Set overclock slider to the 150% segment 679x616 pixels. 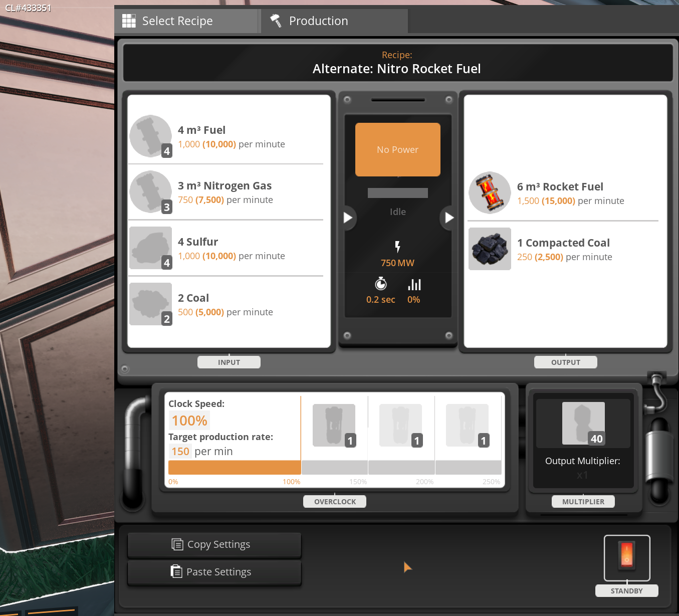click(334, 467)
